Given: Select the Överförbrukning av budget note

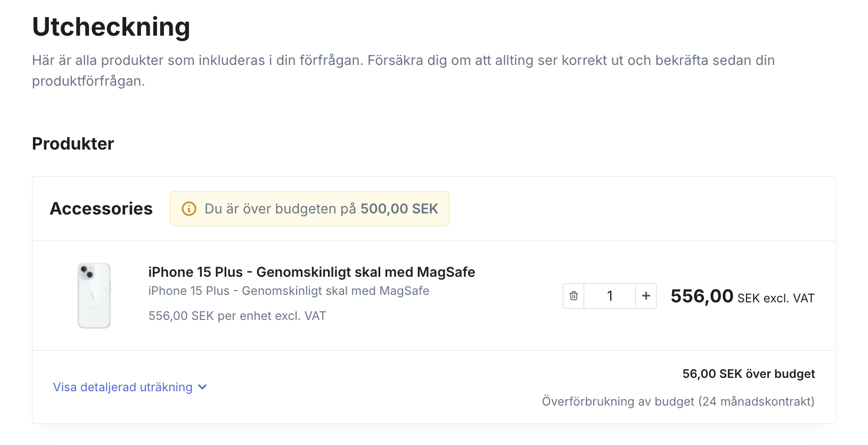Looking at the screenshot, I should pos(678,401).
